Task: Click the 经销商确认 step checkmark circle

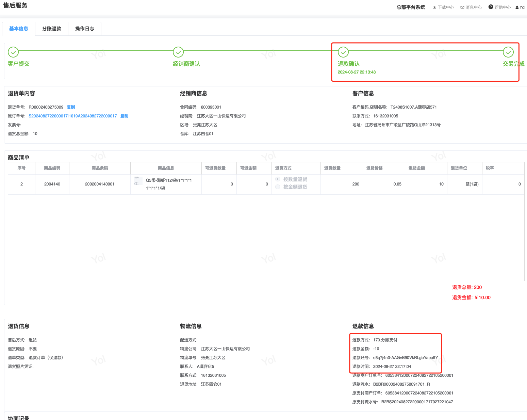Action: point(178,52)
